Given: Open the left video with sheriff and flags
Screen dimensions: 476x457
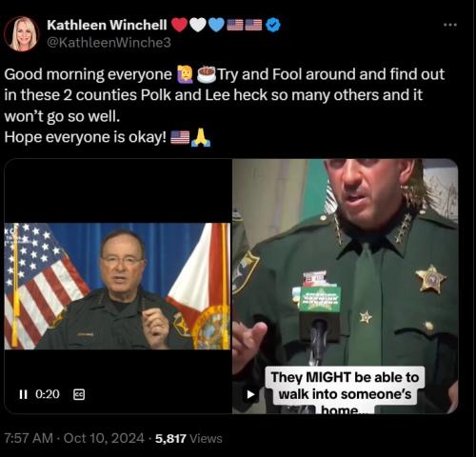Looking at the screenshot, I should tap(117, 286).
